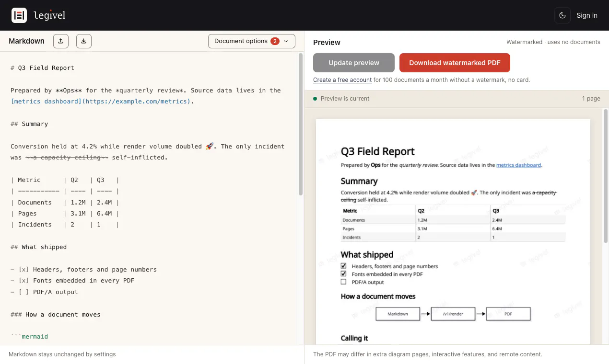The image size is (609, 364).
Task: Toggle dark mode with the moon icon
Action: (562, 15)
